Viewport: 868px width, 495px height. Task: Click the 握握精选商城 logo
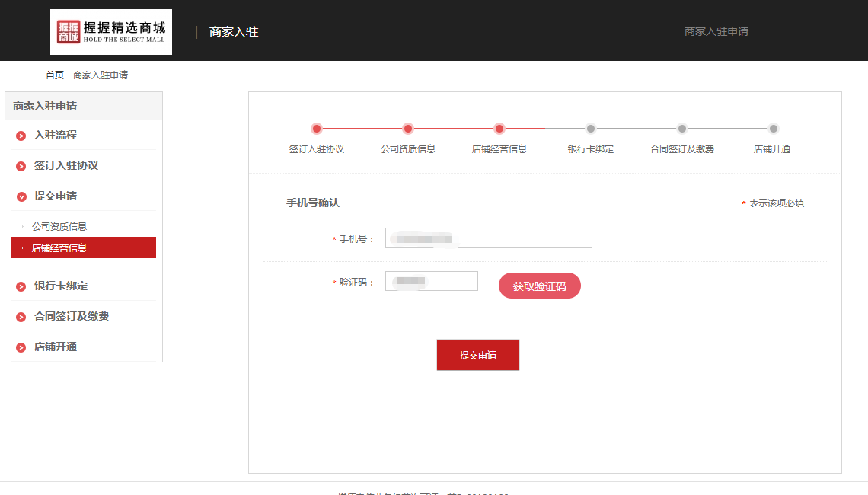[x=111, y=32]
